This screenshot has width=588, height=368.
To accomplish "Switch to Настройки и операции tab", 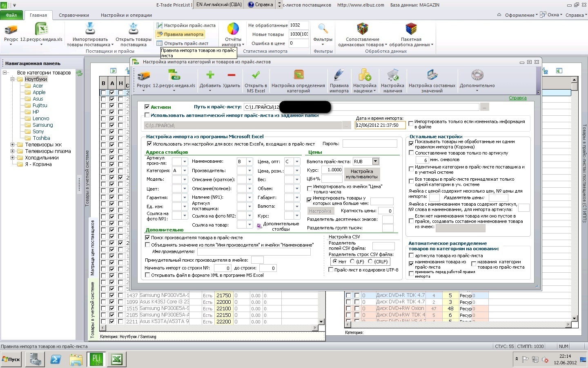I will point(126,15).
